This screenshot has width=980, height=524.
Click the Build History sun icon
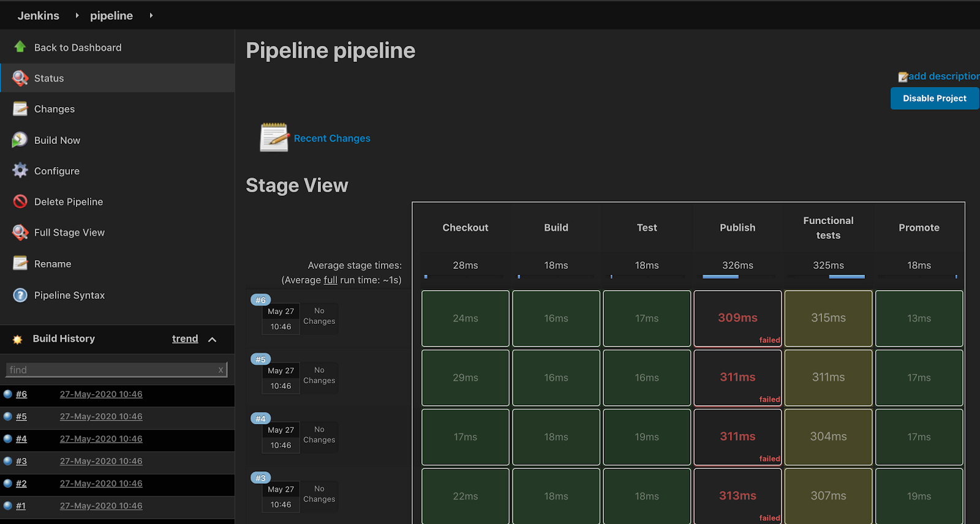[x=17, y=339]
